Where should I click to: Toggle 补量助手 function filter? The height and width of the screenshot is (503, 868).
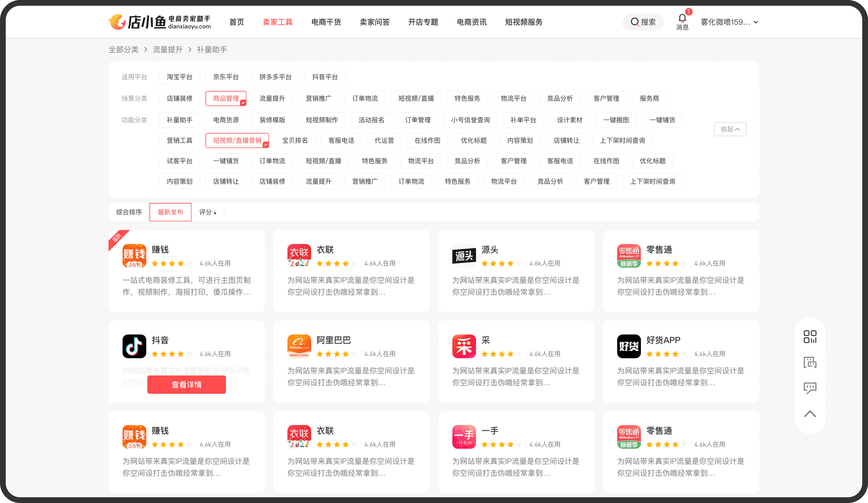pyautogui.click(x=180, y=120)
